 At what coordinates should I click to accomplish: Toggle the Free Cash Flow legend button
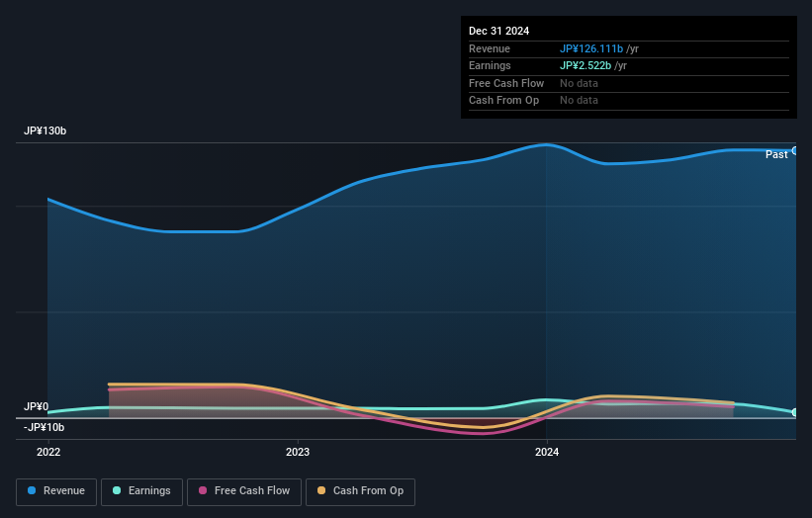click(x=244, y=491)
